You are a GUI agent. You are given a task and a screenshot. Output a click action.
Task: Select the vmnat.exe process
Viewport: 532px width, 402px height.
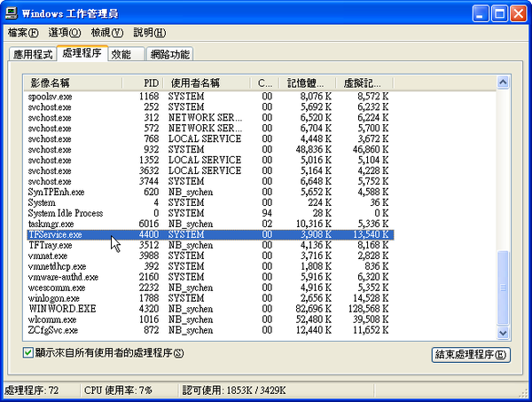[210, 256]
